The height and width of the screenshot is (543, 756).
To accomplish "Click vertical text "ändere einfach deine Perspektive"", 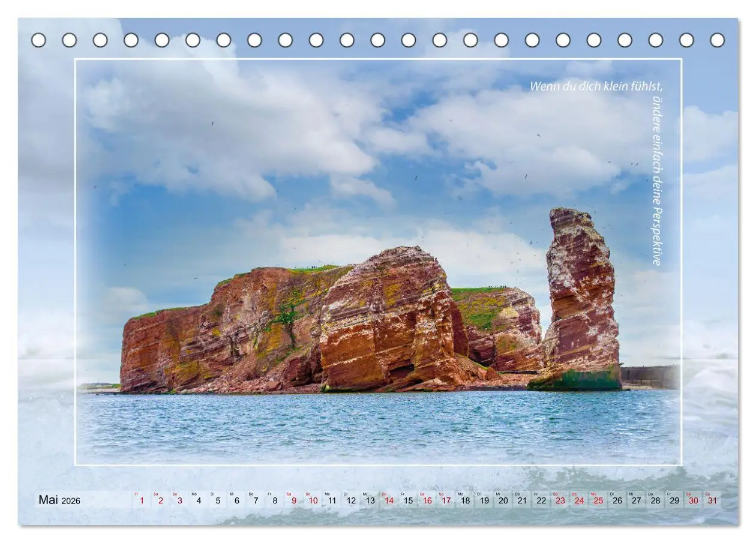I will click(658, 181).
